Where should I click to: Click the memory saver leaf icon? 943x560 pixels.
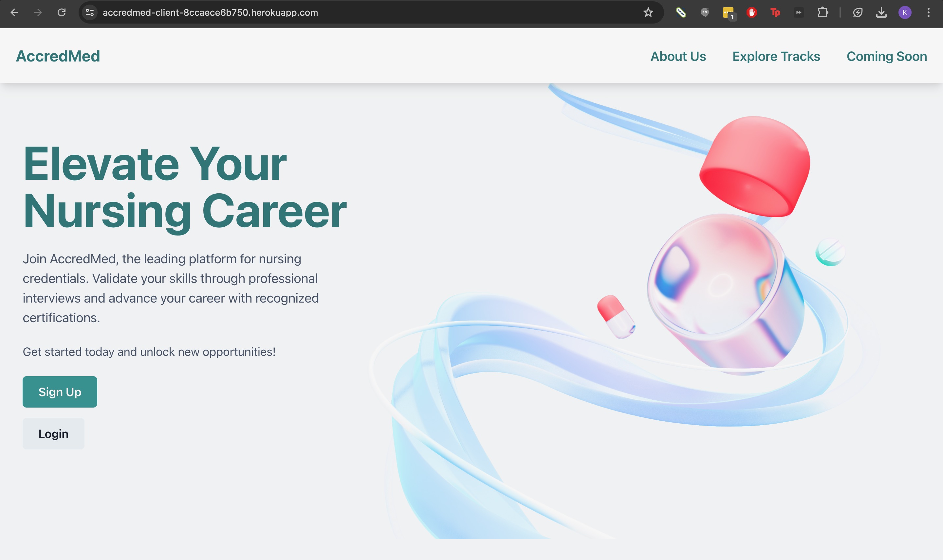coord(858,12)
